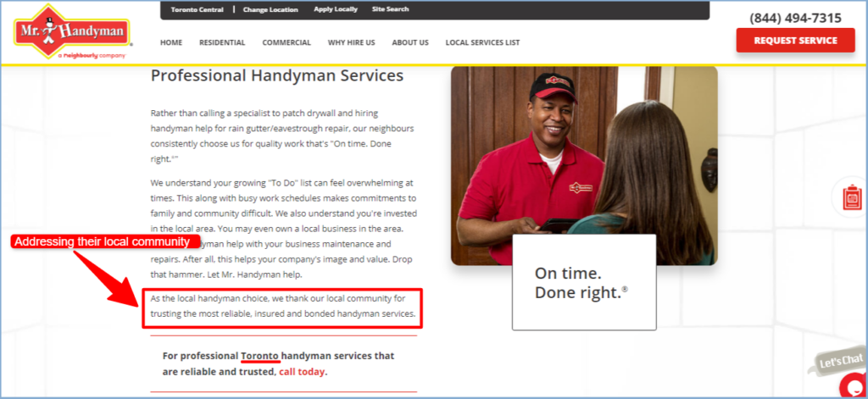
Task: Open the COMMERCIAL menu
Action: point(287,42)
